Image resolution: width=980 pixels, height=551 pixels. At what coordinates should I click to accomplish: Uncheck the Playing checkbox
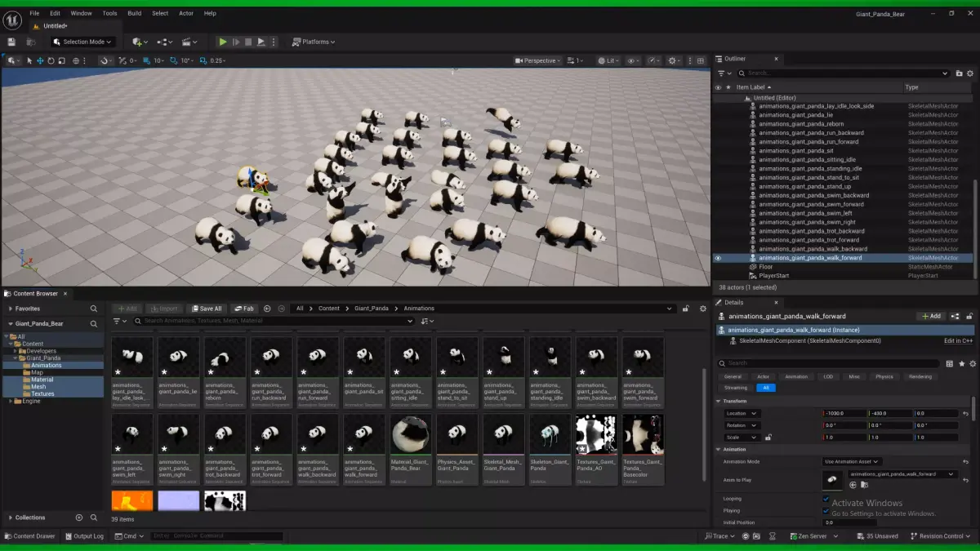[826, 510]
